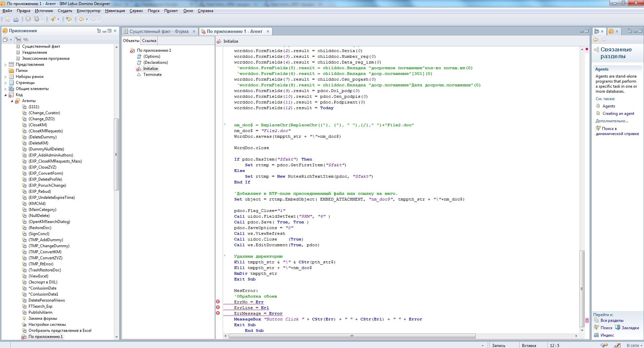Expand the Представления tree node

point(5,64)
